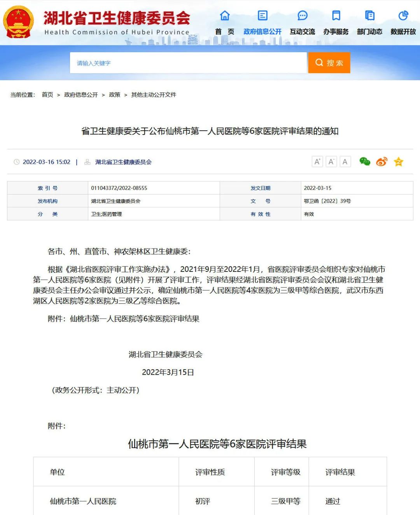The height and width of the screenshot is (515, 420).
Task: Share article via WeChat icon
Action: point(365,161)
